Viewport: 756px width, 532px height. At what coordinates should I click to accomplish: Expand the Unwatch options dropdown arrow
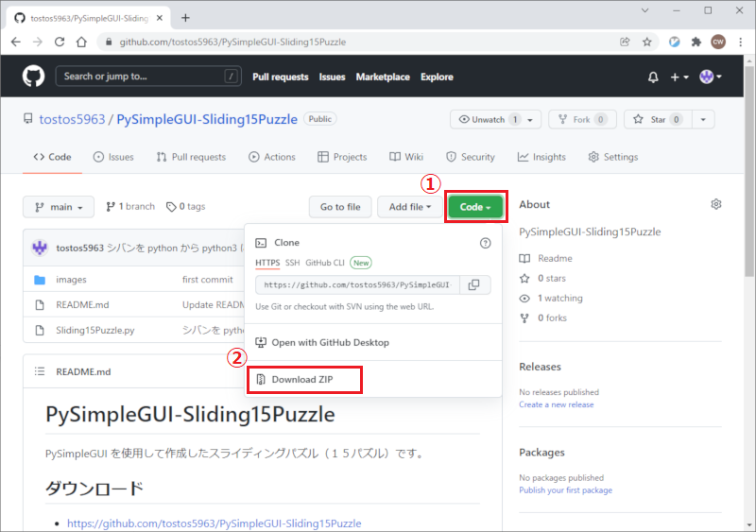tap(531, 119)
